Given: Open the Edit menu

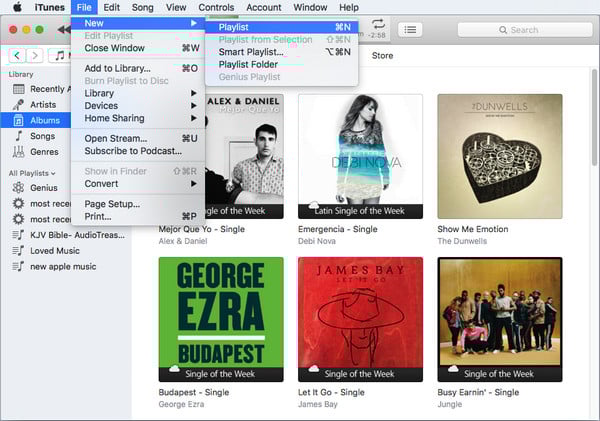Looking at the screenshot, I should point(111,7).
